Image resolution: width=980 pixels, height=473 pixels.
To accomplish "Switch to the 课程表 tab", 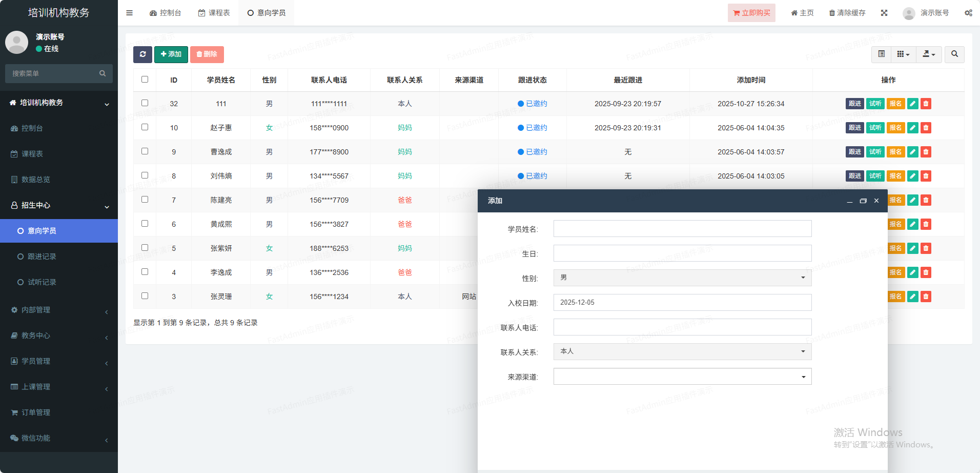I will 214,13.
